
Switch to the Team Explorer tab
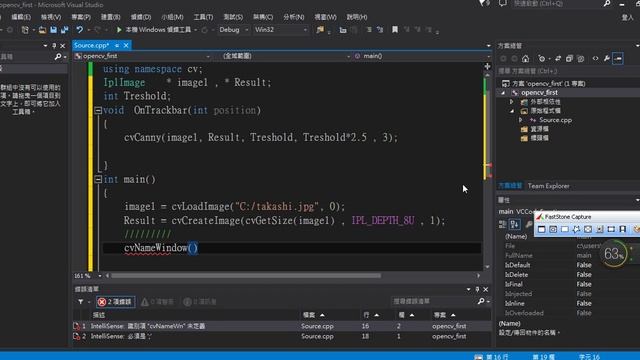click(548, 186)
